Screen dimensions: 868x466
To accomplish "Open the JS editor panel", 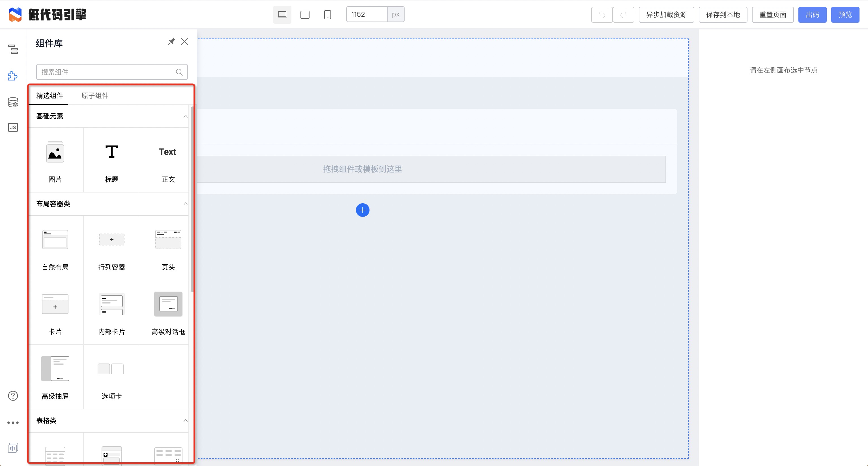I will tap(13, 127).
